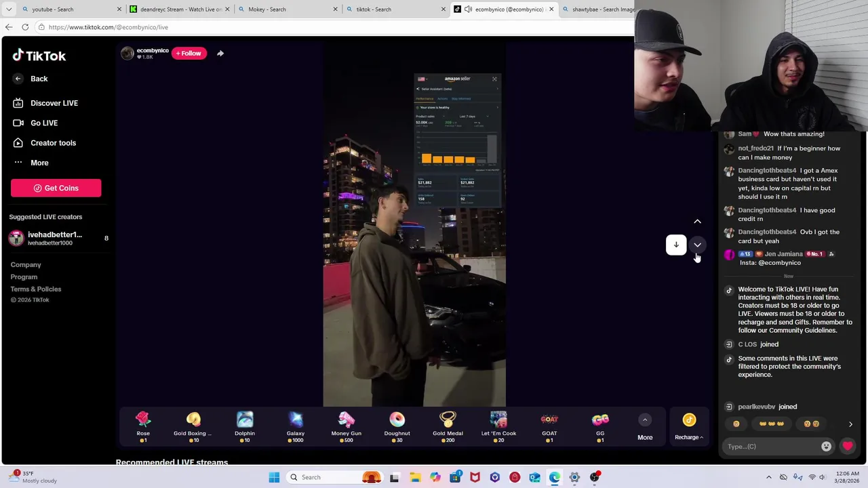This screenshot has width=868, height=488.
Task: Open Terms & Policies link
Action: pos(36,289)
